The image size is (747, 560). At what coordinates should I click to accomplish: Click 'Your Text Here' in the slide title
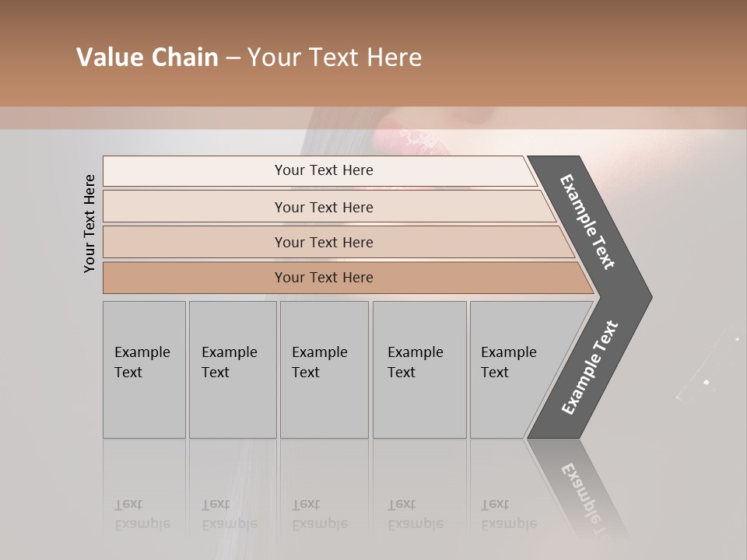point(335,58)
